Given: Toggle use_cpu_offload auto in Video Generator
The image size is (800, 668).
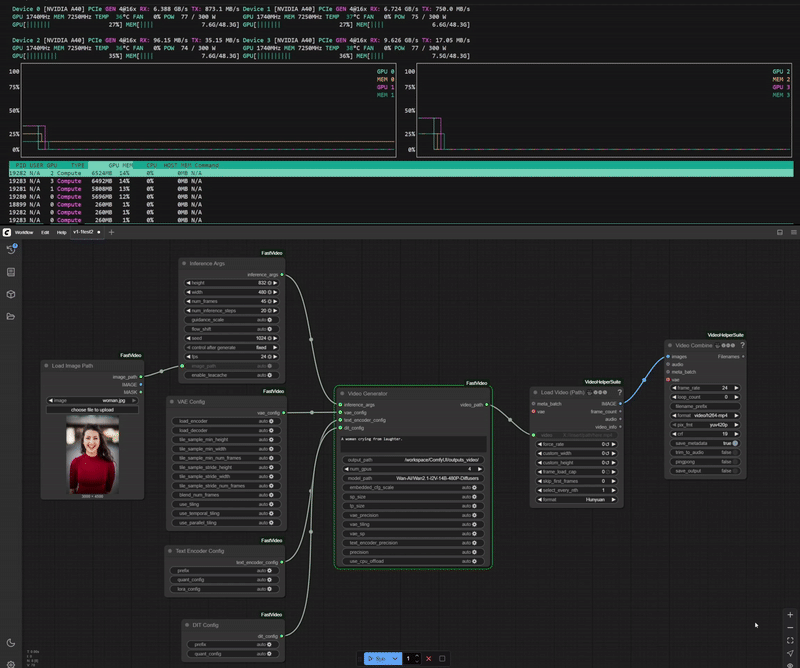Looking at the screenshot, I should tap(413, 561).
